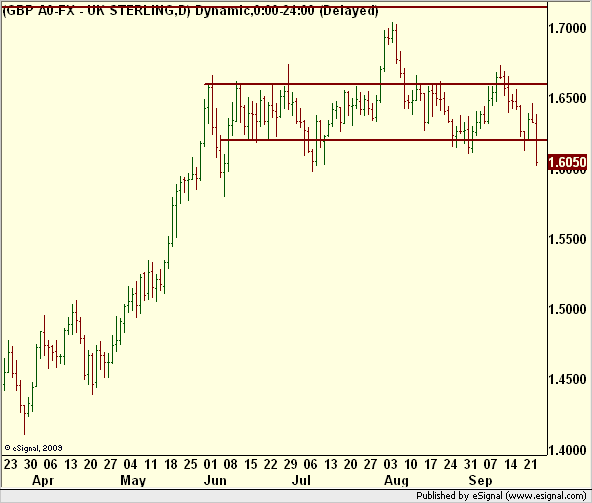
Task: Select the lower horizontal support line near 1.62
Action: [x=384, y=140]
